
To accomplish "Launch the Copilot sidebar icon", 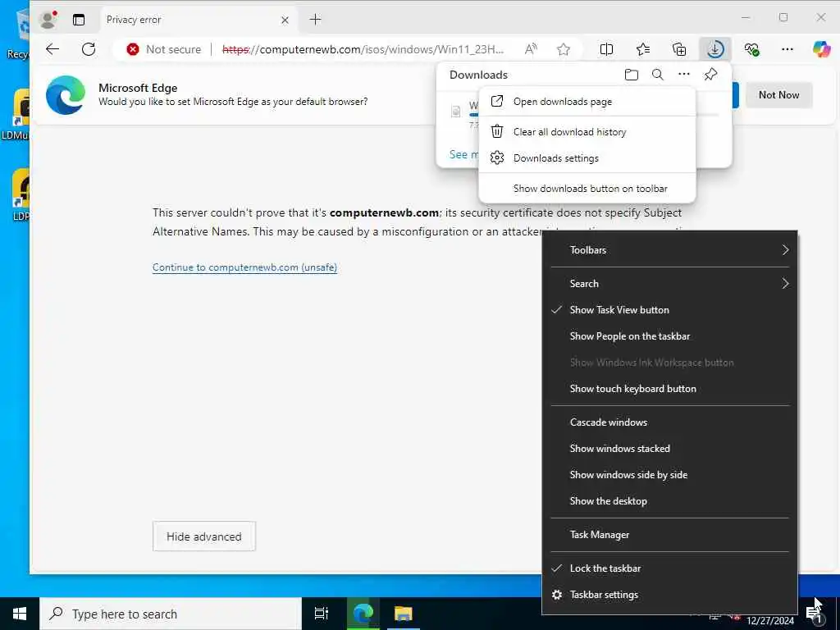I will click(x=821, y=49).
